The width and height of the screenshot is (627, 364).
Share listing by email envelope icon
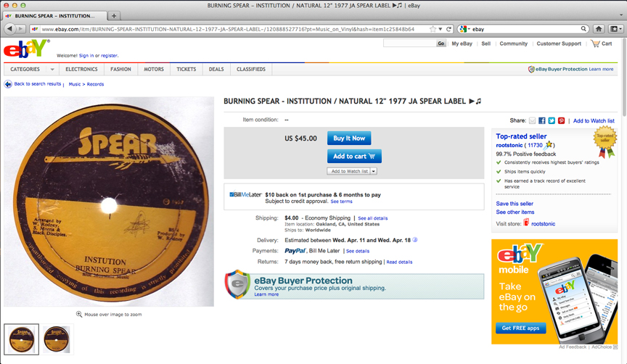point(532,120)
